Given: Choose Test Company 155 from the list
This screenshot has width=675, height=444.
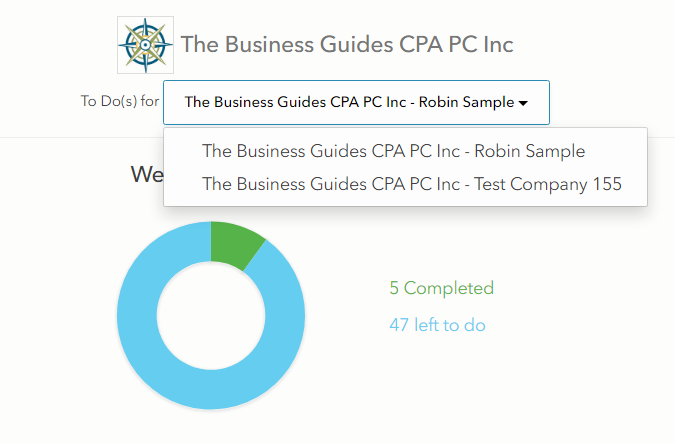Looking at the screenshot, I should (412, 184).
